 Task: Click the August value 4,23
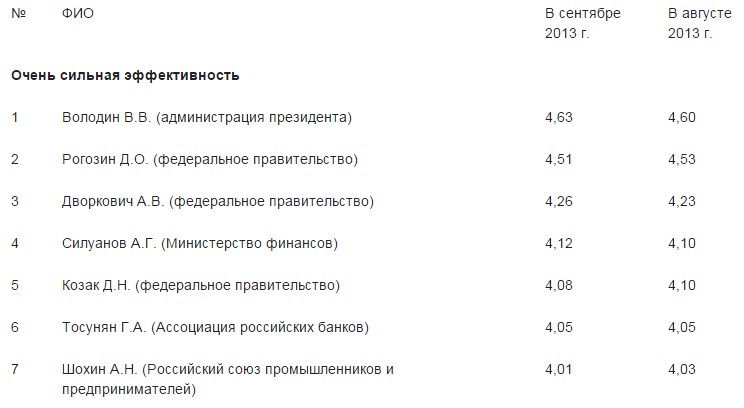pyautogui.click(x=682, y=202)
